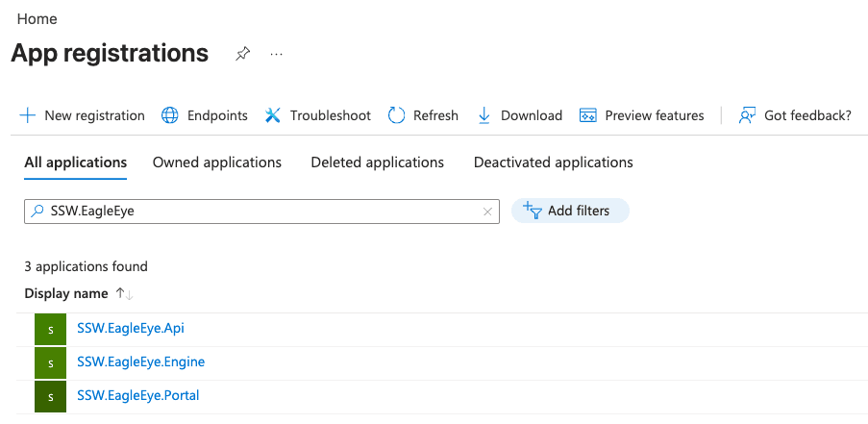
Task: Click the SSW.EagleEye.Api green tile icon
Action: 50,330
